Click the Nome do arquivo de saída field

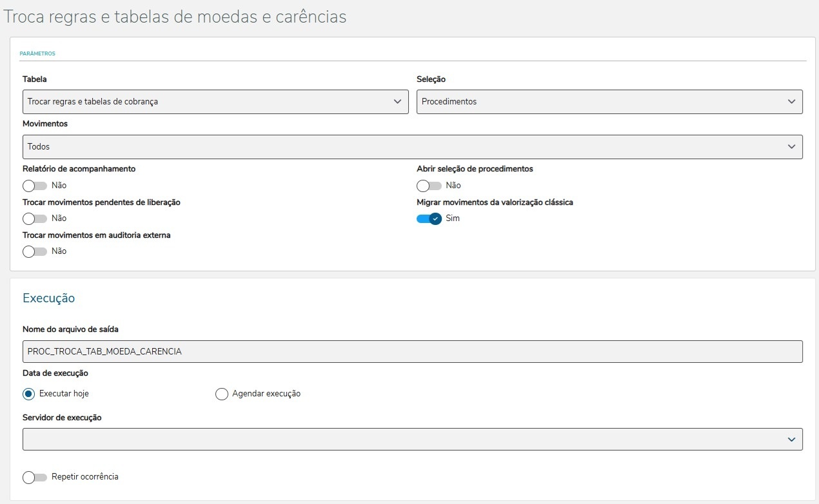[x=413, y=352]
